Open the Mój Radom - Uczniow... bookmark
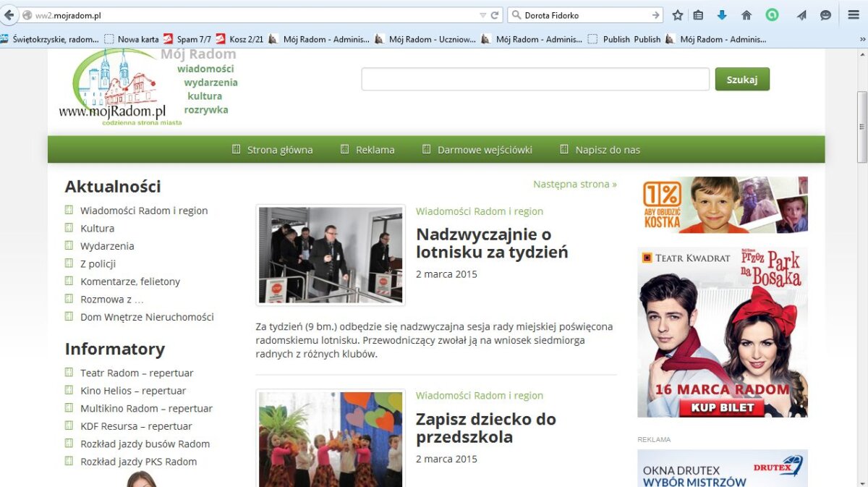Image resolution: width=868 pixels, height=487 pixels. [425, 39]
